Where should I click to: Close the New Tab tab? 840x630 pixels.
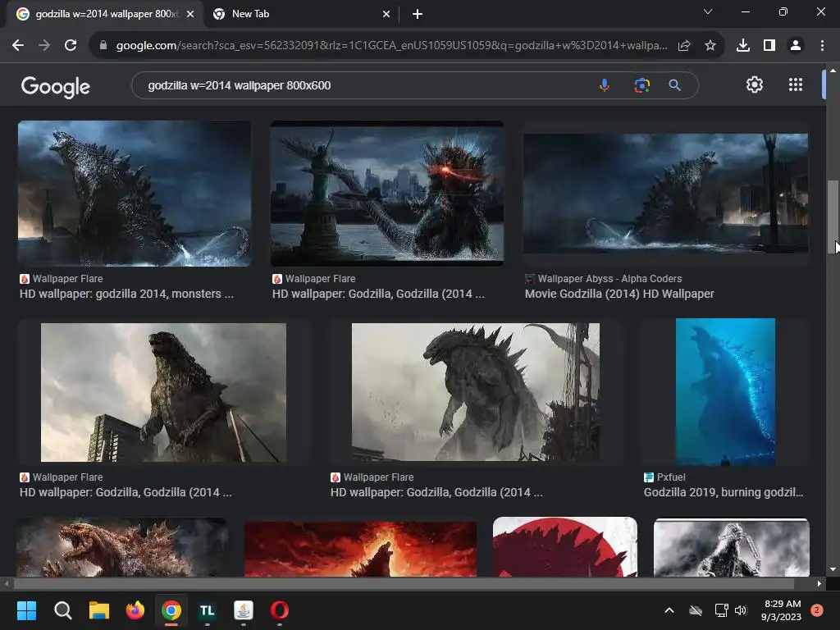(386, 15)
